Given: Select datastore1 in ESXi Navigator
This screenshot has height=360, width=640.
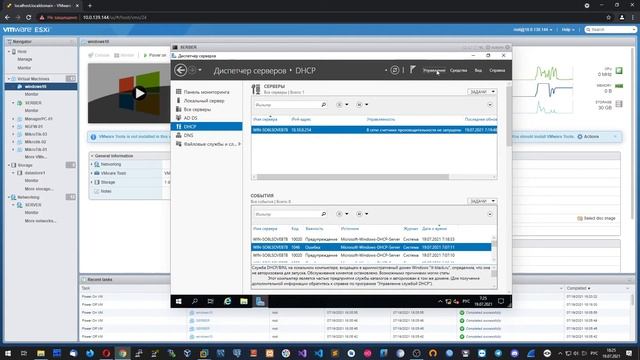Looking at the screenshot, I should point(35,173).
